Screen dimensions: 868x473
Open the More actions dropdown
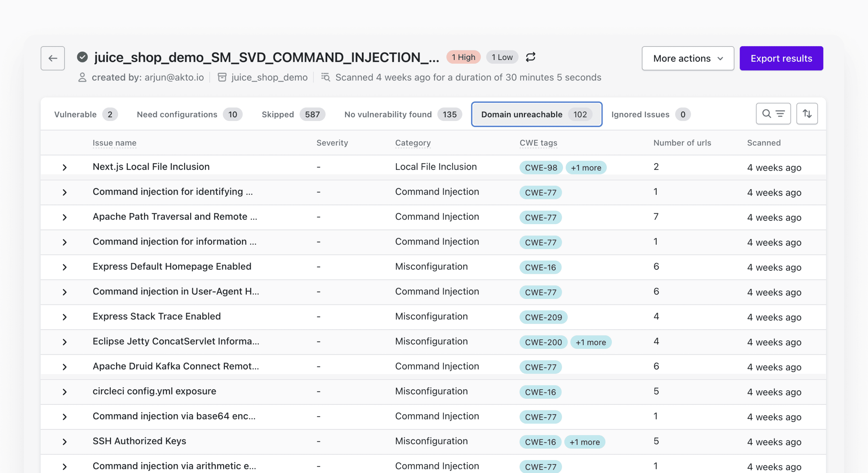[688, 58]
